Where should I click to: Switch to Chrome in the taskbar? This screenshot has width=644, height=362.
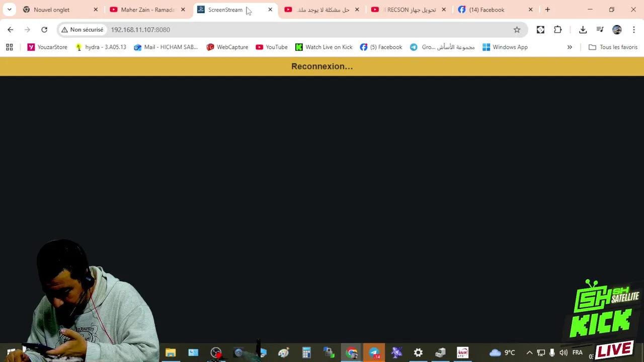tap(352, 353)
